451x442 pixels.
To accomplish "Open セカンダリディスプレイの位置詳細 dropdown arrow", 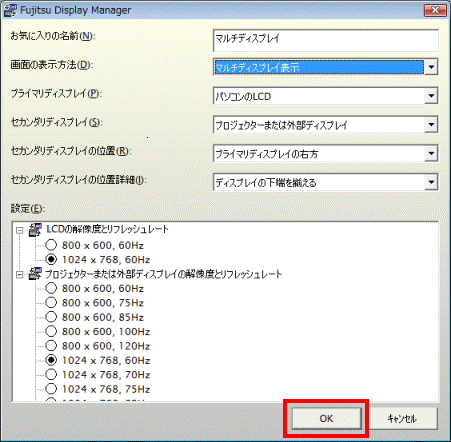I will click(x=431, y=182).
